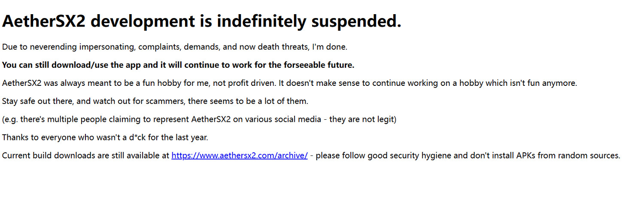Click the phrase "not profit driven"
The image size is (644, 200).
pos(247,83)
